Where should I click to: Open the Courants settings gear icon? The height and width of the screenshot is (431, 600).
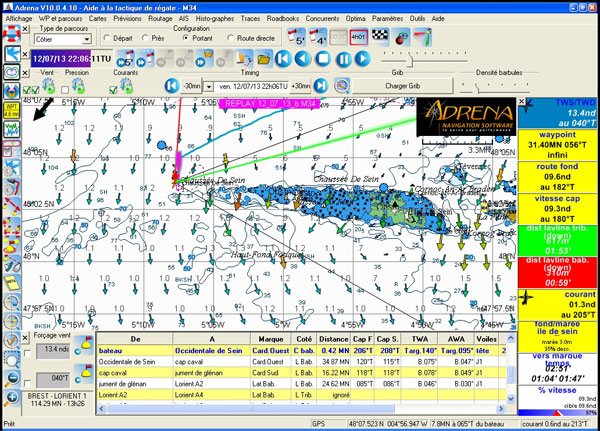click(126, 86)
